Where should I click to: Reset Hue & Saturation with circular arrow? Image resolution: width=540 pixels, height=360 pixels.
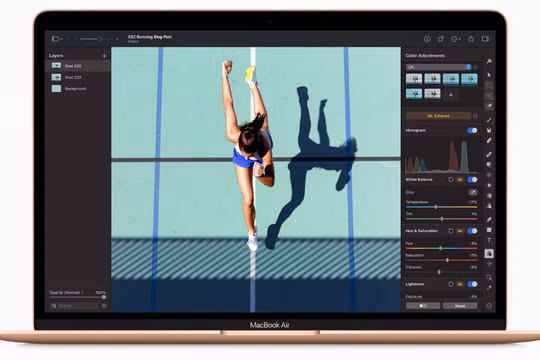tap(451, 231)
